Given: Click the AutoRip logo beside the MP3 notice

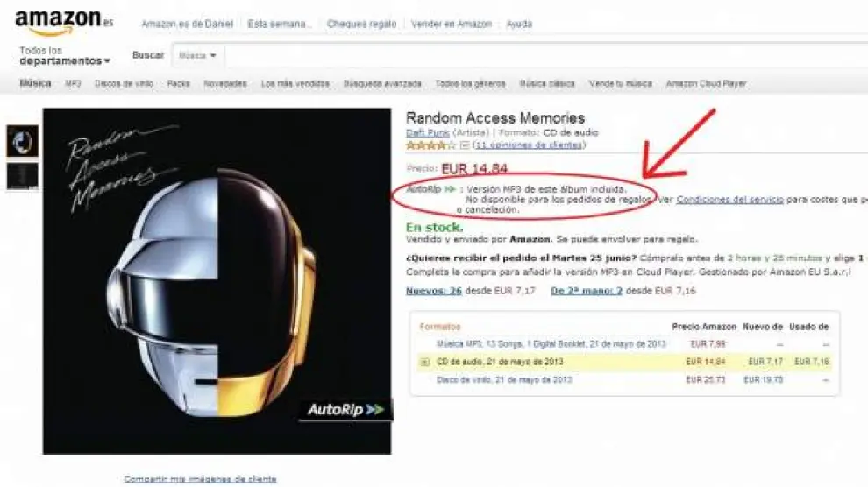Looking at the screenshot, I should coord(431,189).
